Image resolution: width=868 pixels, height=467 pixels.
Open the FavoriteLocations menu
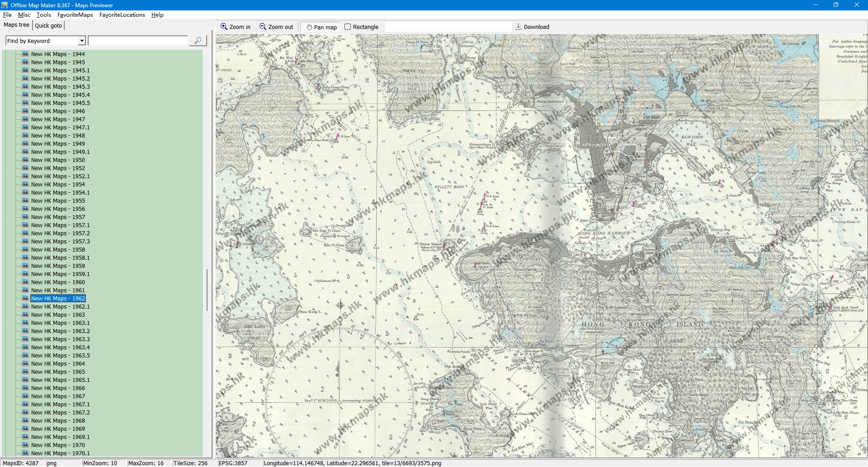(122, 15)
